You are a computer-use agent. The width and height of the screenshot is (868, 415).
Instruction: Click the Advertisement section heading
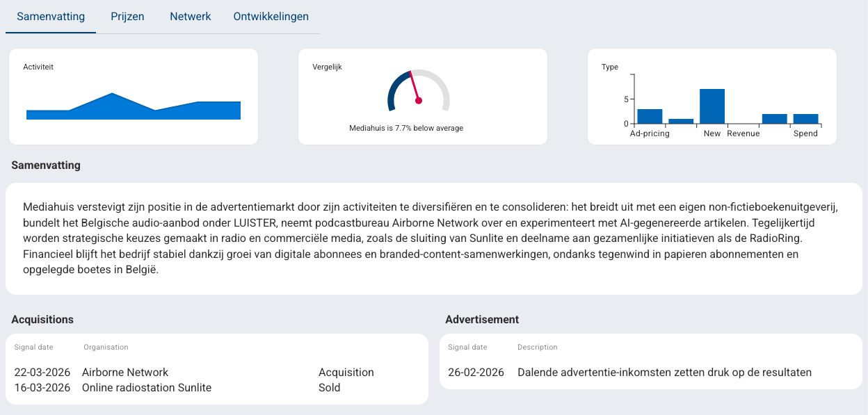482,320
